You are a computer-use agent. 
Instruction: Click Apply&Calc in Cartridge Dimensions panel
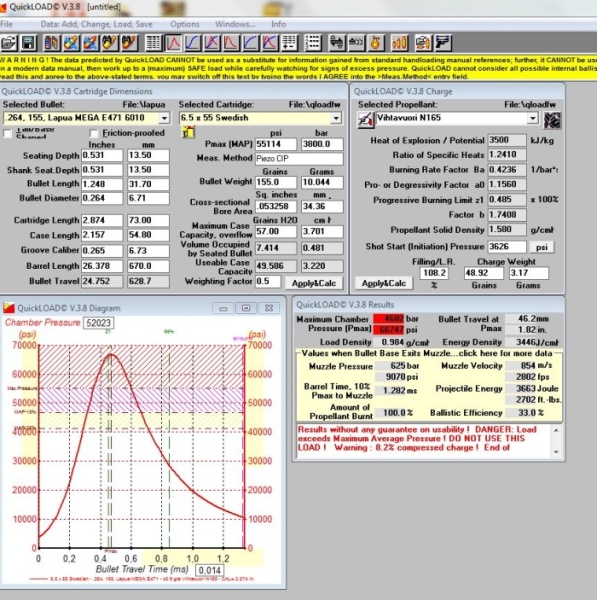(x=314, y=283)
